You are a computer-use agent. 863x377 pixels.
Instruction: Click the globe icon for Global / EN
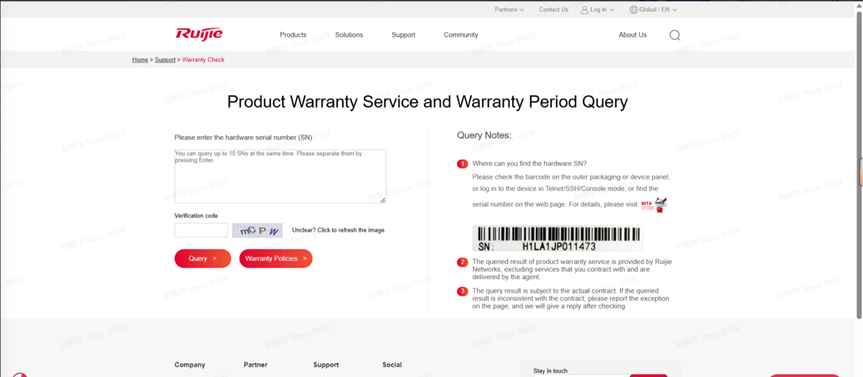coord(633,9)
